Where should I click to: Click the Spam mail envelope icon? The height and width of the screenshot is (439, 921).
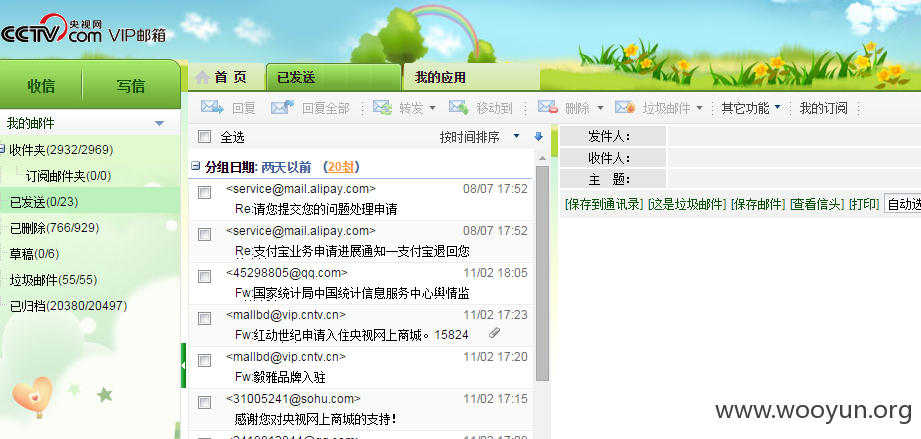coord(625,108)
